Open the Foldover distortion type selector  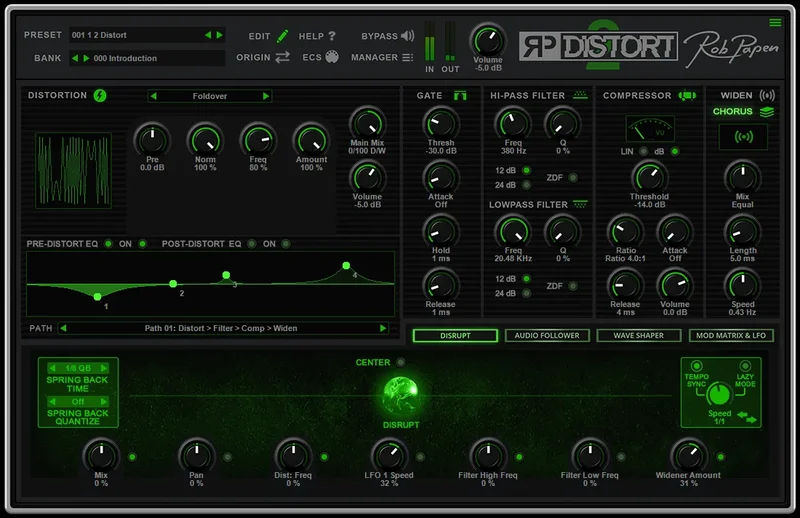[x=210, y=96]
